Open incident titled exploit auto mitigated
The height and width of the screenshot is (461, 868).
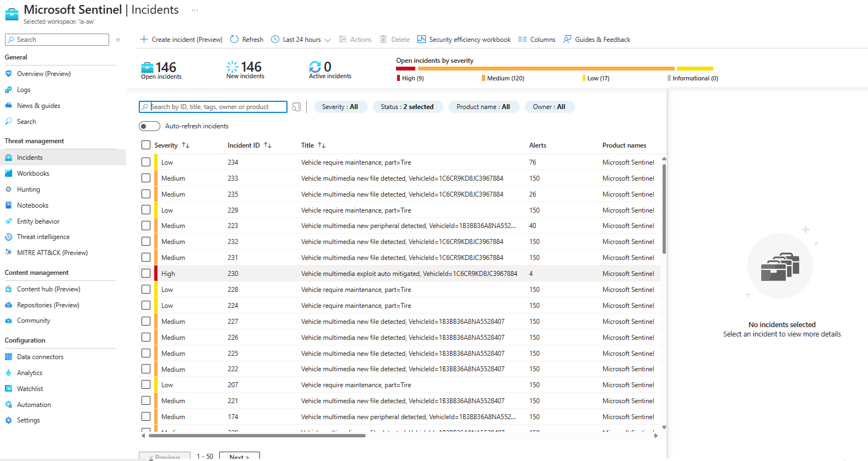point(409,274)
